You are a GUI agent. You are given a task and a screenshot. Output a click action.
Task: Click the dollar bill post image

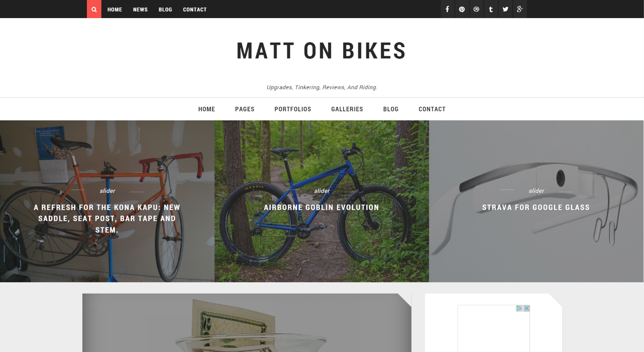247,323
